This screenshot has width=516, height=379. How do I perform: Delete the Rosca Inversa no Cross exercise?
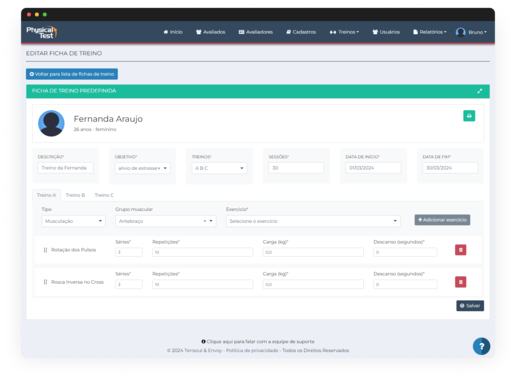pos(461,282)
